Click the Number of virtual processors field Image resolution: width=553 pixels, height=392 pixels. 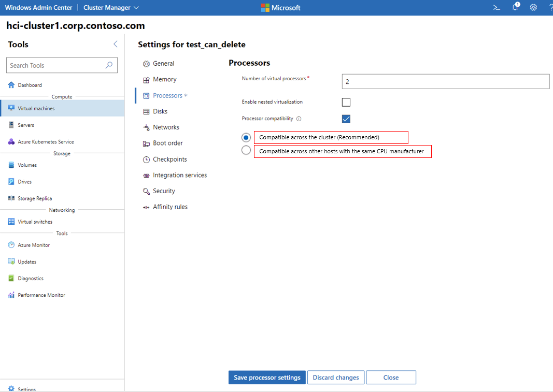445,82
